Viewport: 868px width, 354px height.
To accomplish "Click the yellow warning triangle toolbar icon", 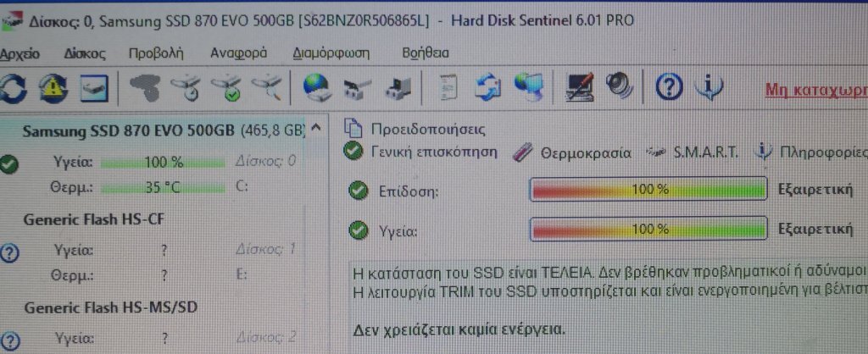I will click(53, 89).
